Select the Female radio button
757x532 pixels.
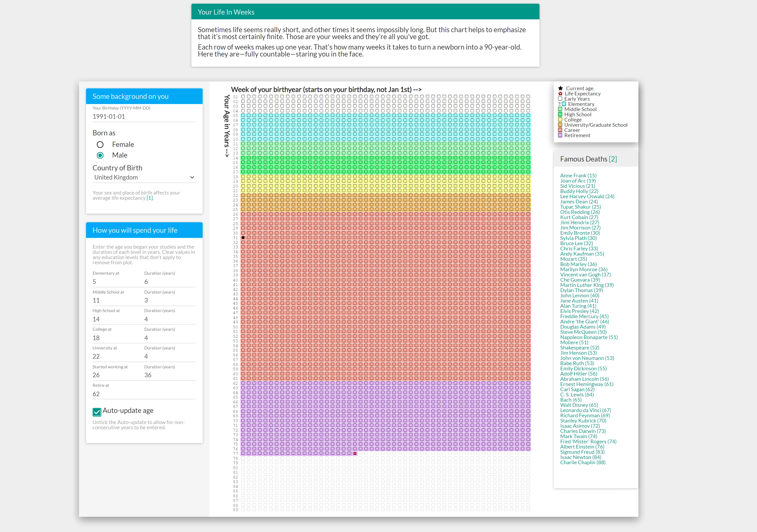coord(100,145)
